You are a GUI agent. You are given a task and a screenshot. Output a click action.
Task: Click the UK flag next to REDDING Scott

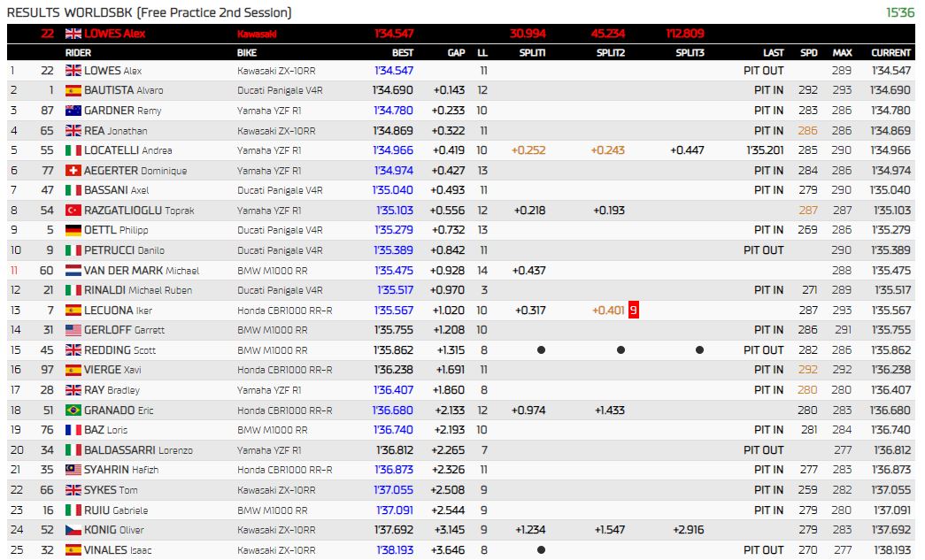pyautogui.click(x=73, y=350)
